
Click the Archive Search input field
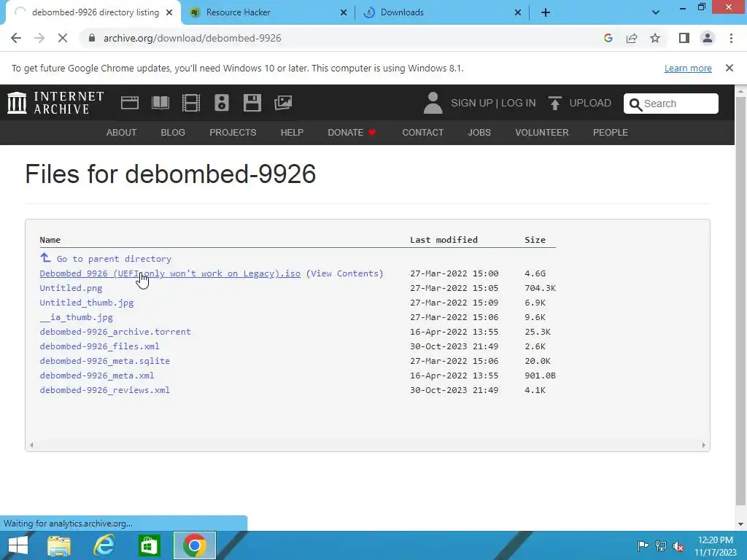tap(671, 104)
